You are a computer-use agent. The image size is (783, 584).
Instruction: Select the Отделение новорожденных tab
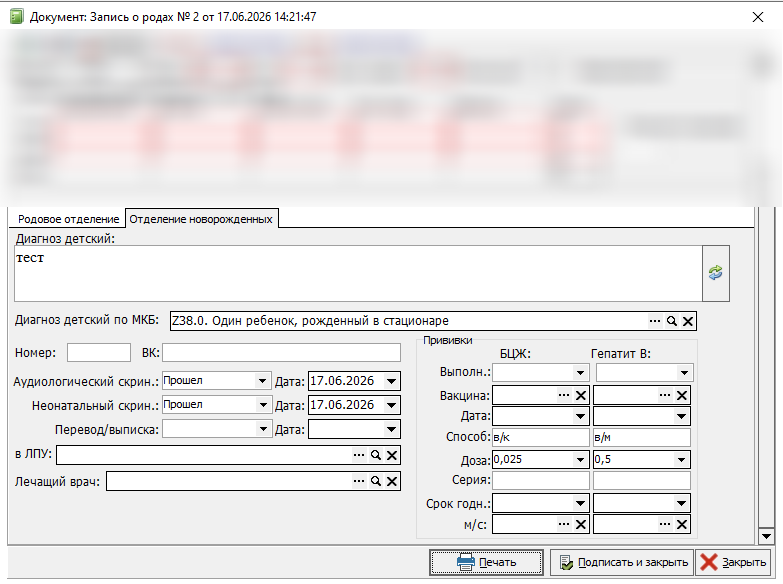tap(201, 219)
